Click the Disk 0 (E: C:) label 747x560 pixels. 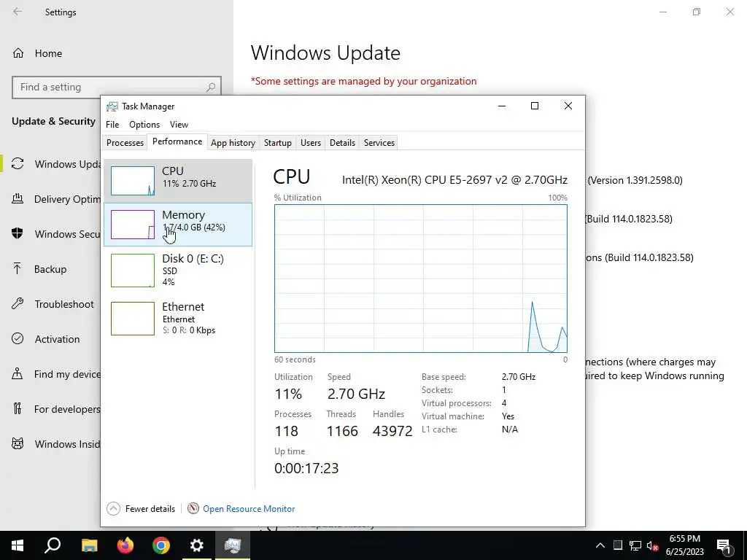point(193,259)
